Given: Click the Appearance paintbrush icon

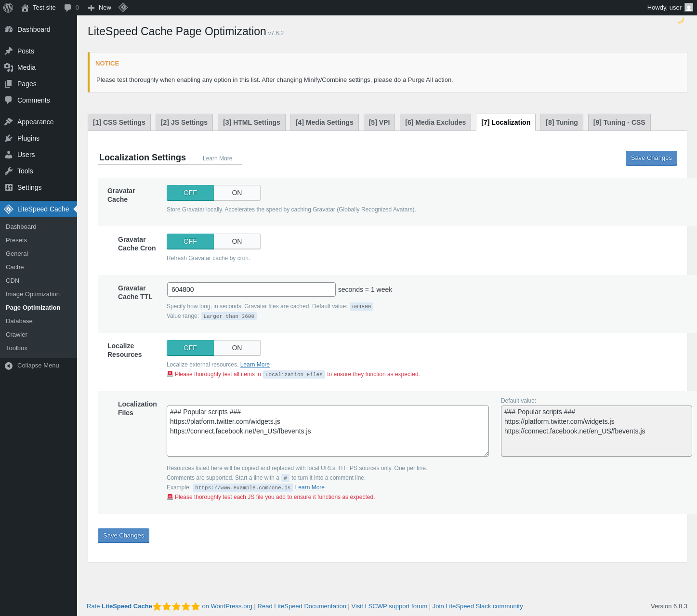Looking at the screenshot, I should [9, 122].
